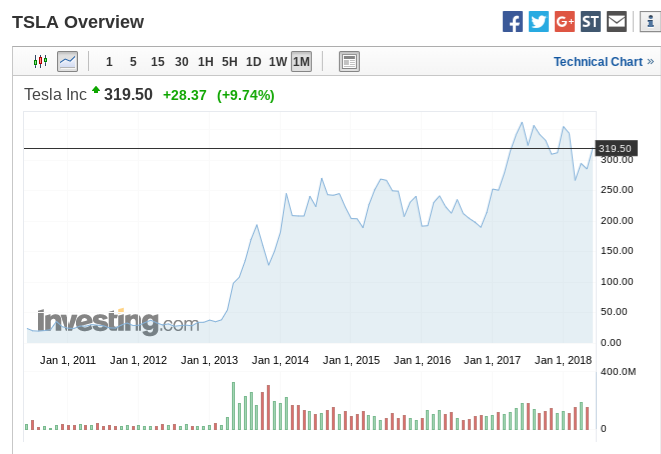This screenshot has height=454, width=661.
Task: Click the 400.0M volume axis label
Action: 618,372
